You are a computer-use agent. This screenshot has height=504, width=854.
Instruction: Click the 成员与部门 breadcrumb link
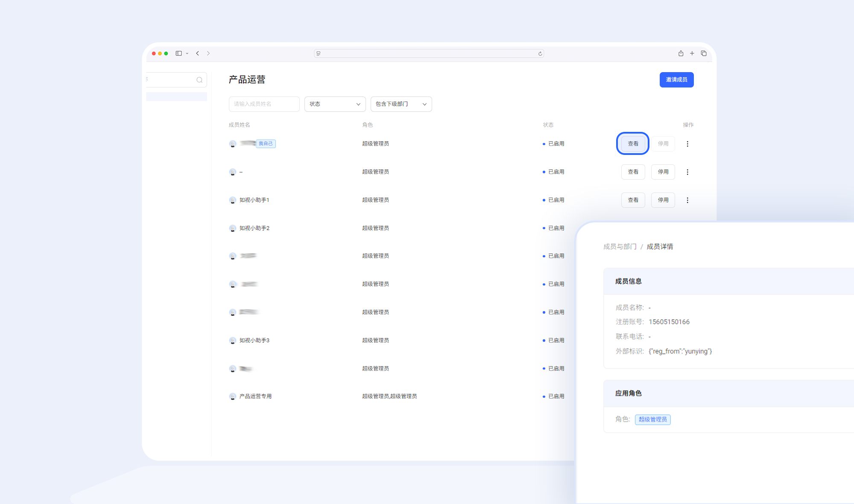coord(620,247)
